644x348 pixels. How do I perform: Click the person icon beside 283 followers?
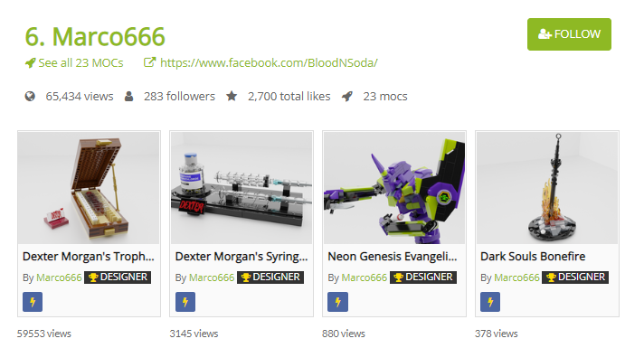point(129,97)
